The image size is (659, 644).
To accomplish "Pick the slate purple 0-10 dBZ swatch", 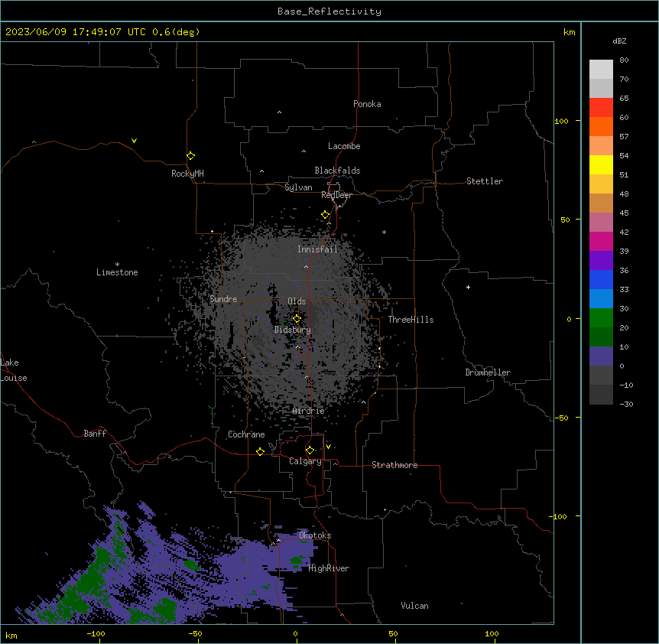I will [x=601, y=356].
